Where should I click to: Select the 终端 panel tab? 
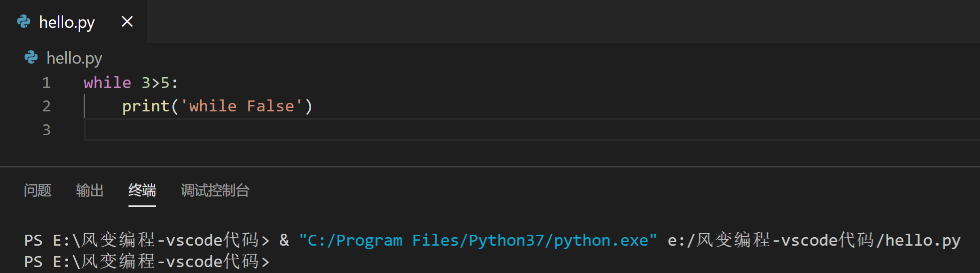pyautogui.click(x=142, y=190)
